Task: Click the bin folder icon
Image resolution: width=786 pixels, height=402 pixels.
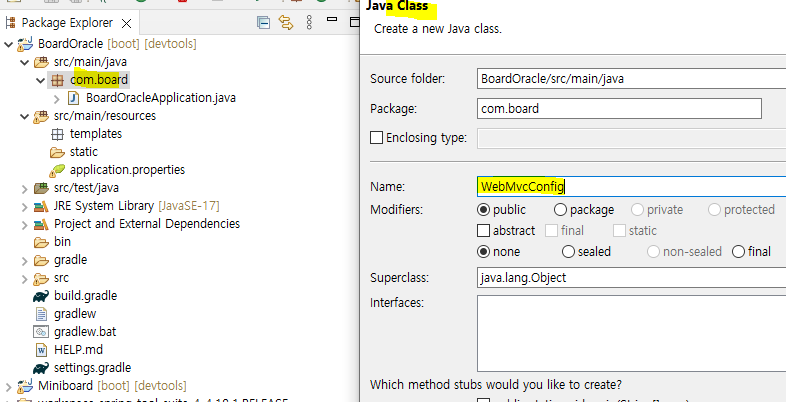Action: point(41,242)
